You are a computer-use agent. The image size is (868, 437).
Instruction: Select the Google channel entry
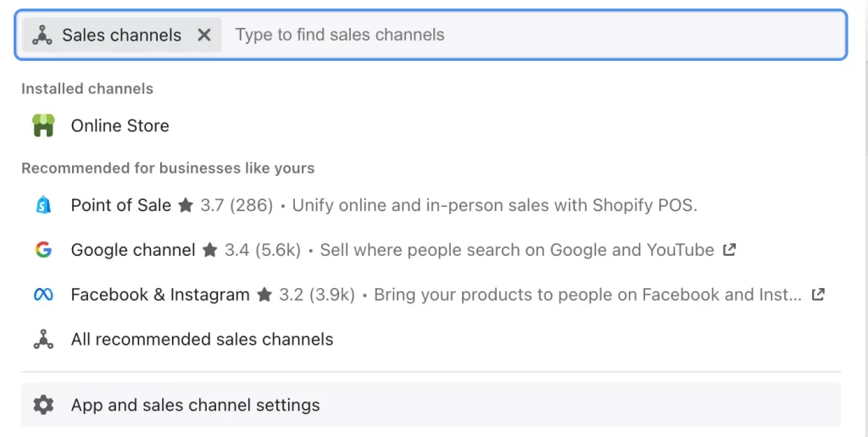[x=431, y=250]
